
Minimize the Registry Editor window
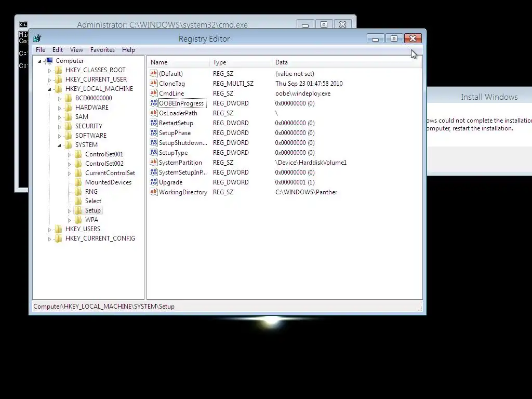(x=375, y=38)
